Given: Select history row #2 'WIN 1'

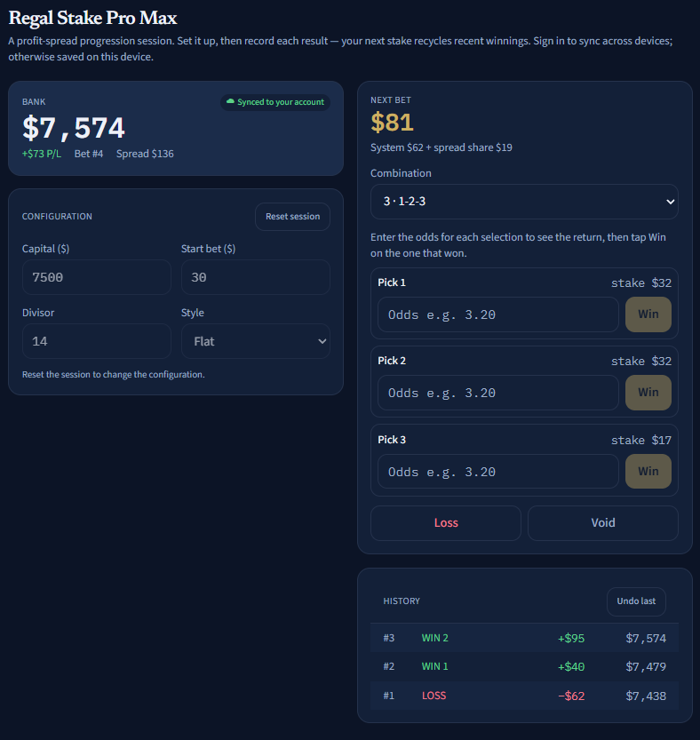Looking at the screenshot, I should [x=524, y=667].
